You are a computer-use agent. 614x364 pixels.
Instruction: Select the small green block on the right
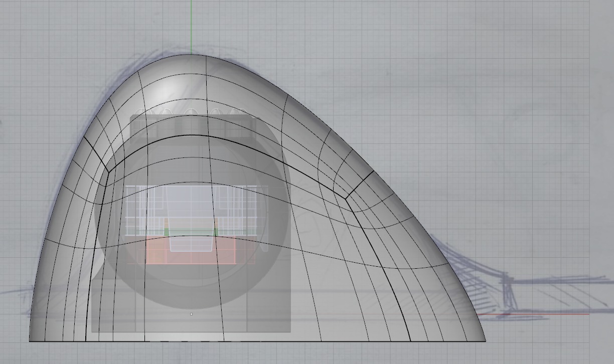pyautogui.click(x=216, y=232)
